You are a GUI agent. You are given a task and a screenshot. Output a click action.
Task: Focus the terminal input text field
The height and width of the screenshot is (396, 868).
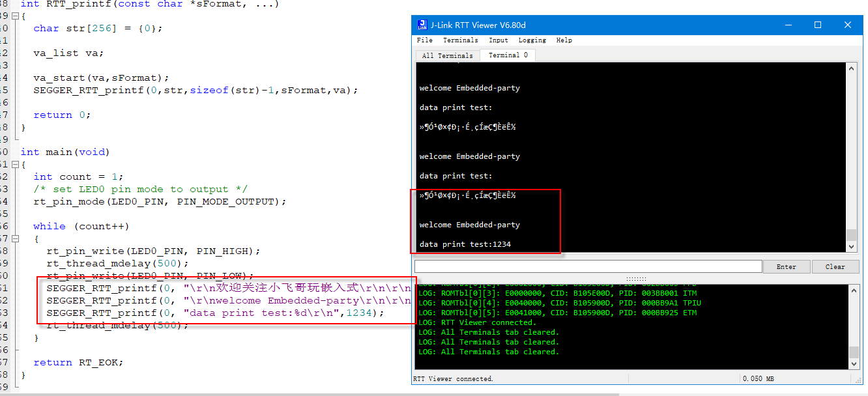(588, 266)
